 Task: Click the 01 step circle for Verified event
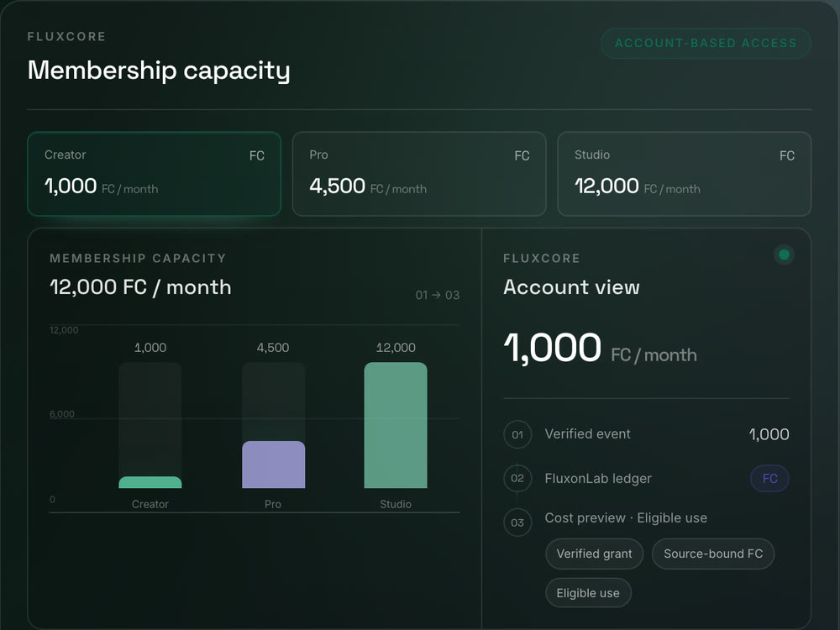517,434
